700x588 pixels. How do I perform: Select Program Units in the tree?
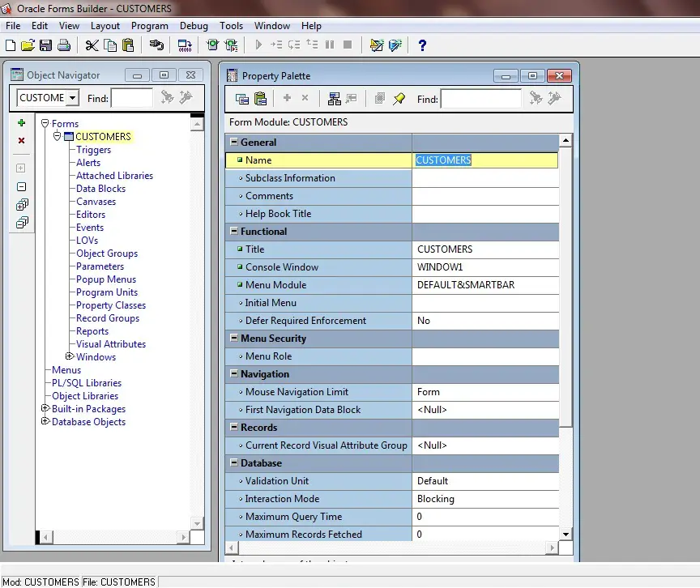point(107,292)
